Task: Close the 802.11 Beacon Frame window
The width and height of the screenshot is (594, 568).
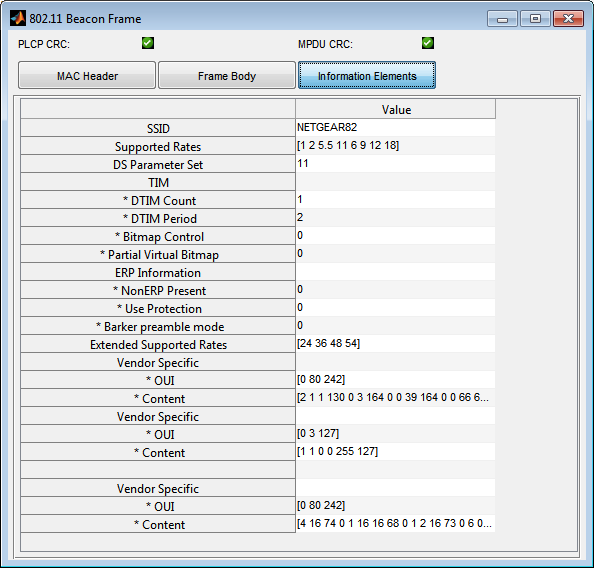Action: [x=568, y=19]
